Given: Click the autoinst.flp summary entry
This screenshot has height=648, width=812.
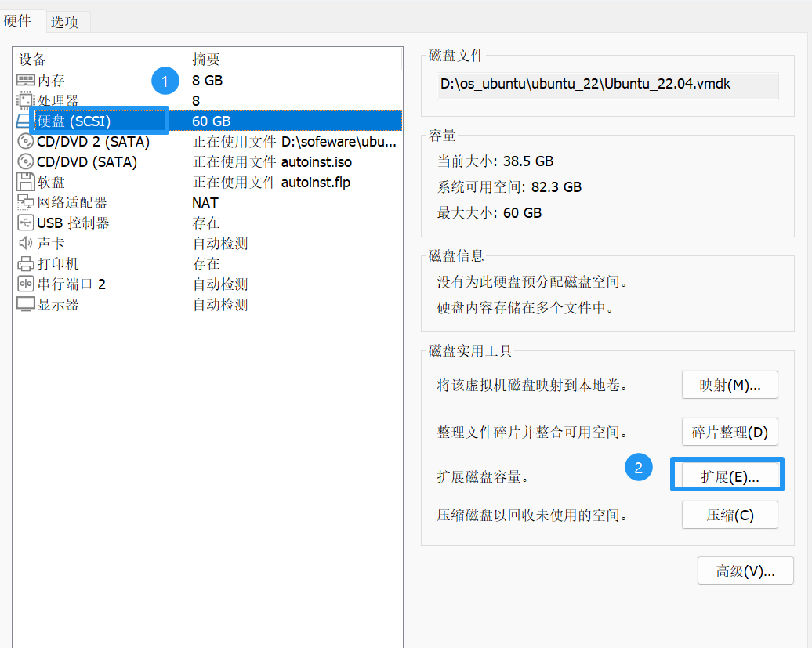Looking at the screenshot, I should click(271, 183).
